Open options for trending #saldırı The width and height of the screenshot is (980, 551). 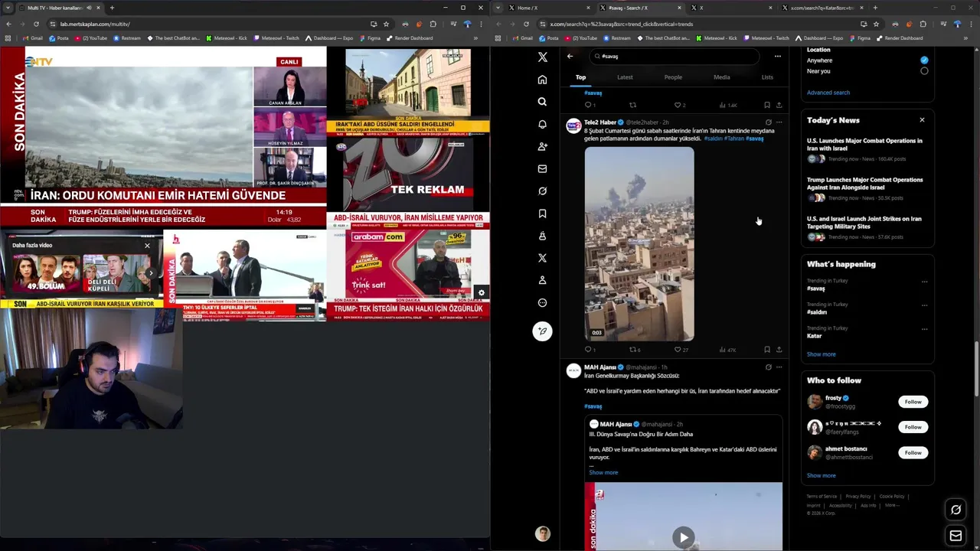924,305
